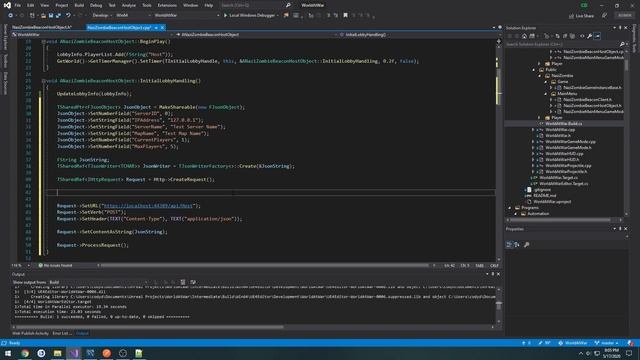The height and width of the screenshot is (360, 640).
Task: Click the editor vertical scrollbar
Action: click(x=499, y=151)
